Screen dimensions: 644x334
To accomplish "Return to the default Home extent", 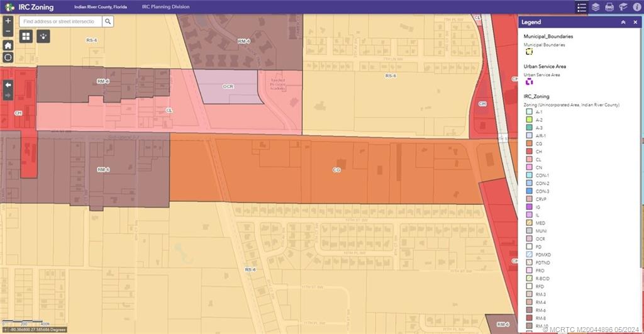I will coord(8,45).
